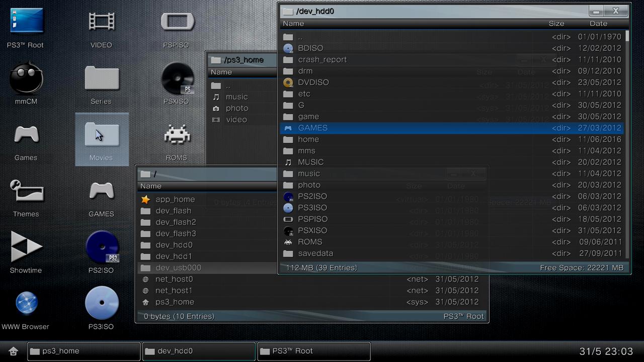Open the VIDEO filmstrip desktop icon

click(101, 23)
